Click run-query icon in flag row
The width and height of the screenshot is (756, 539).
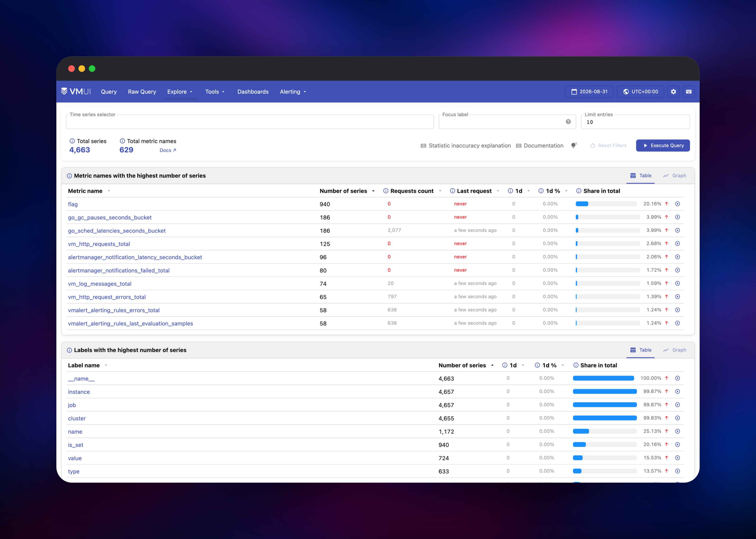pos(677,204)
